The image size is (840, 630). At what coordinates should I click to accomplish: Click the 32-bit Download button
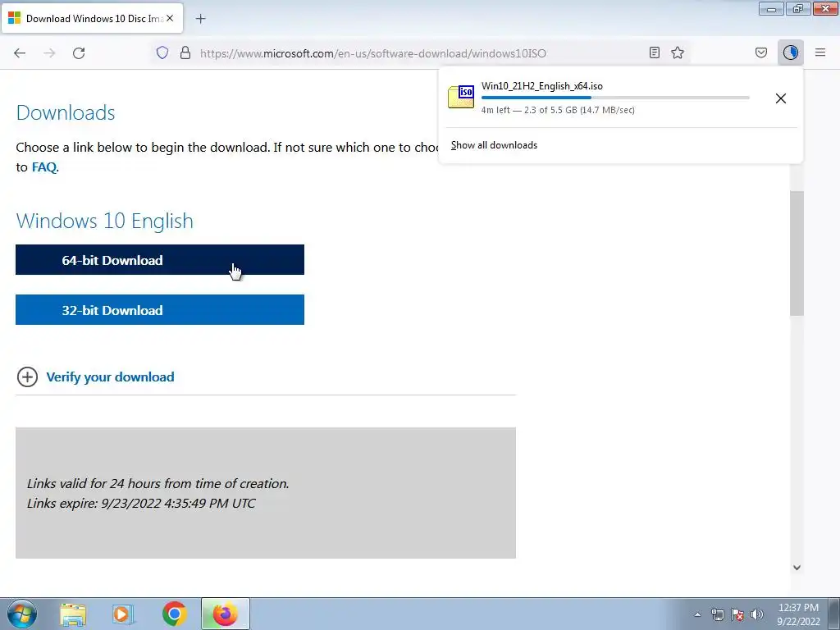click(x=160, y=309)
